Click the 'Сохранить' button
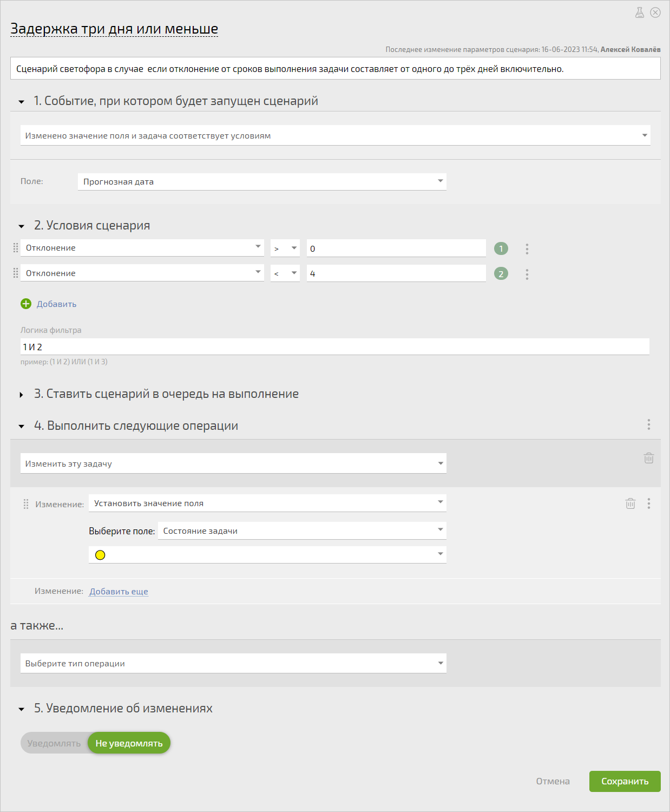The height and width of the screenshot is (812, 670). (625, 781)
